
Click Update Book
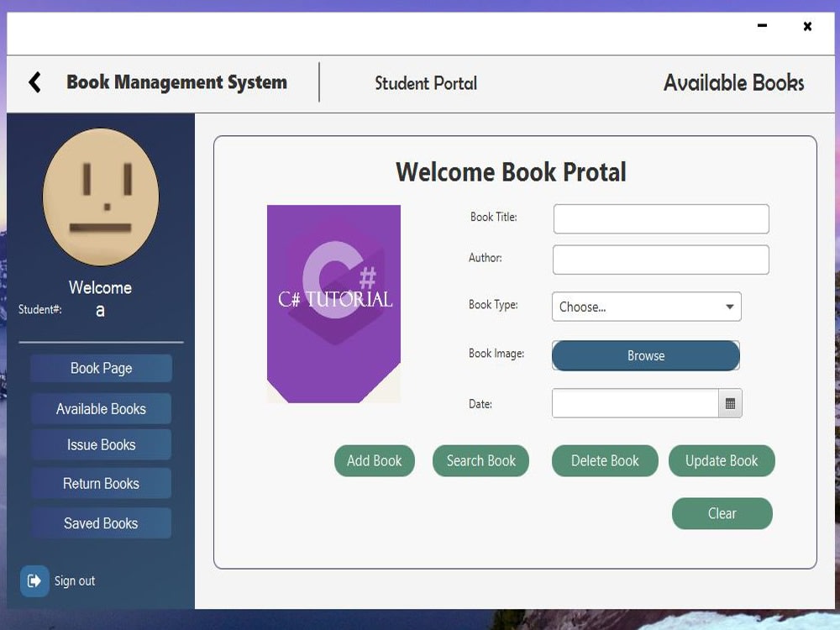tap(722, 460)
